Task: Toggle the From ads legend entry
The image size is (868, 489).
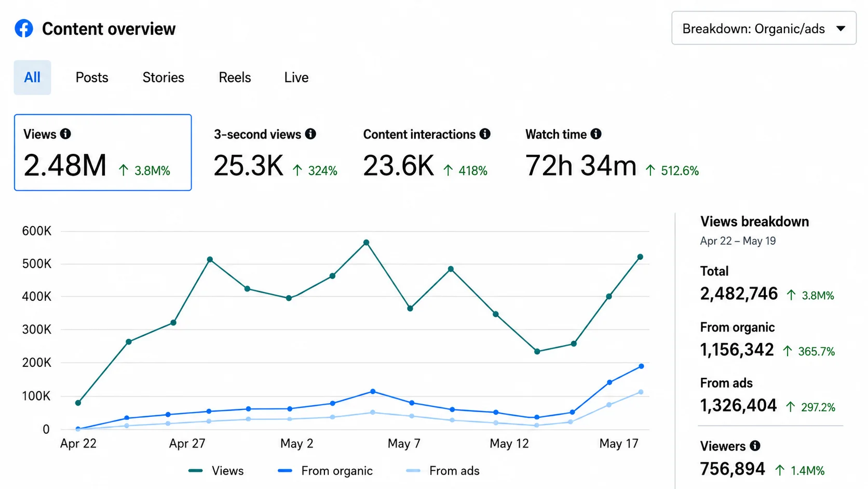Action: coord(443,471)
